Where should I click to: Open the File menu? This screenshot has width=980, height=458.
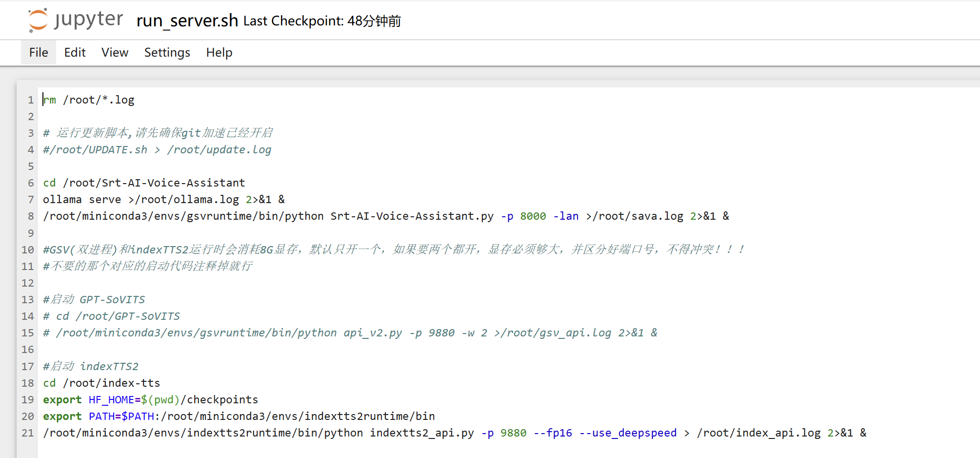[x=39, y=52]
